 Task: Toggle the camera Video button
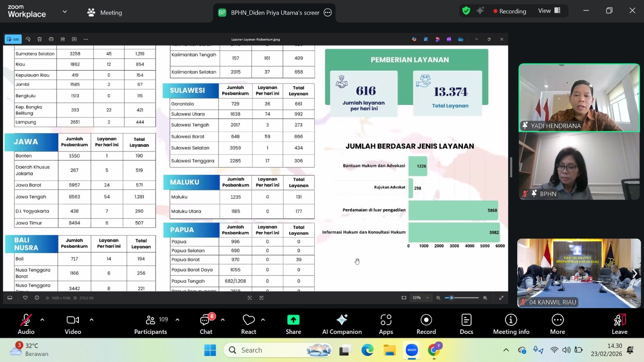73,324
